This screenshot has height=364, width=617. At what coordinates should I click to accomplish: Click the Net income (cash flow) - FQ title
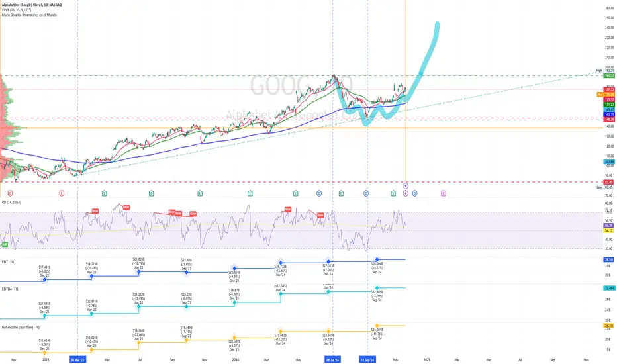[21, 327]
